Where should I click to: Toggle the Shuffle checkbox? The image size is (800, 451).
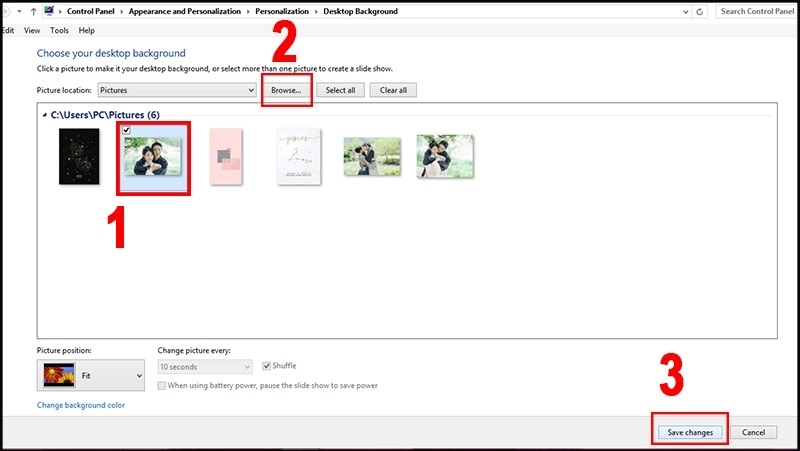click(x=266, y=366)
